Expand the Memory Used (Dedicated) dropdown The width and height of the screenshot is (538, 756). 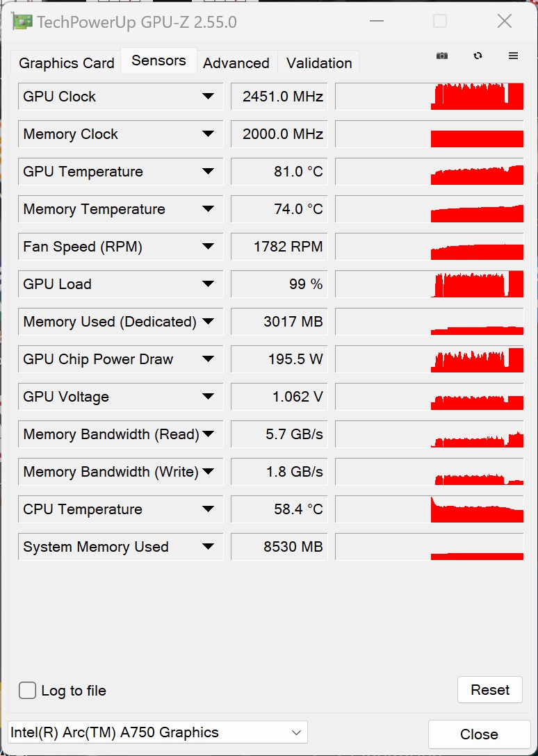coord(208,322)
